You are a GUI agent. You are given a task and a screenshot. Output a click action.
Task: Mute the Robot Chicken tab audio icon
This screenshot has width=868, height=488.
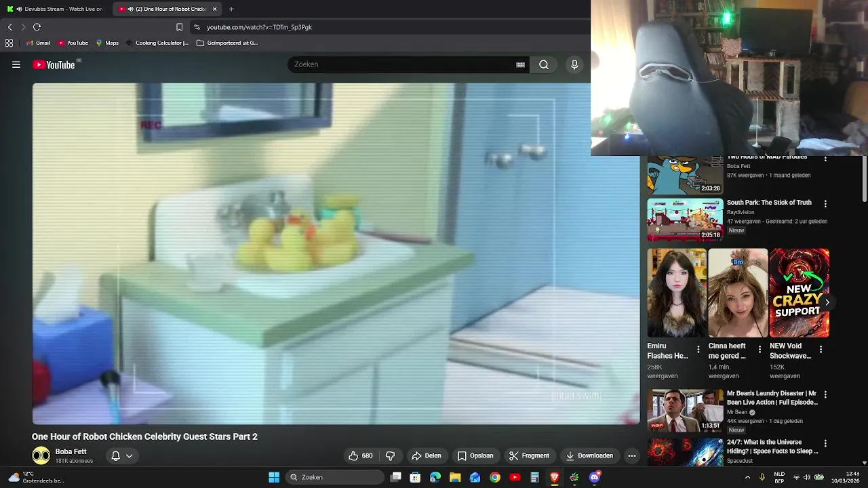(x=130, y=9)
